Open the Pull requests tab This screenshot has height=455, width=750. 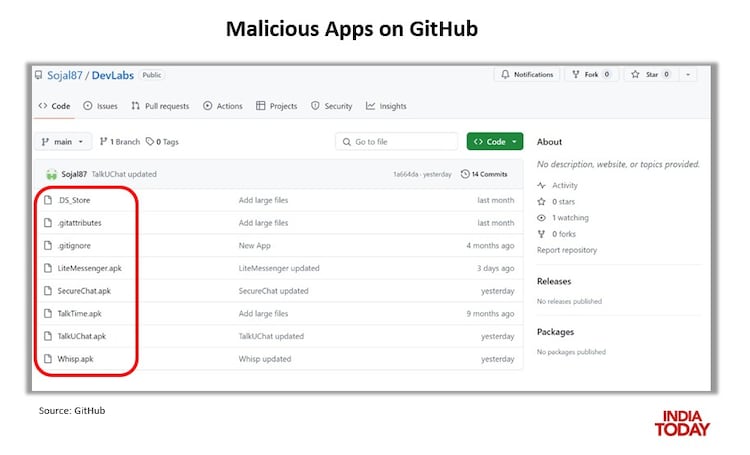click(160, 106)
